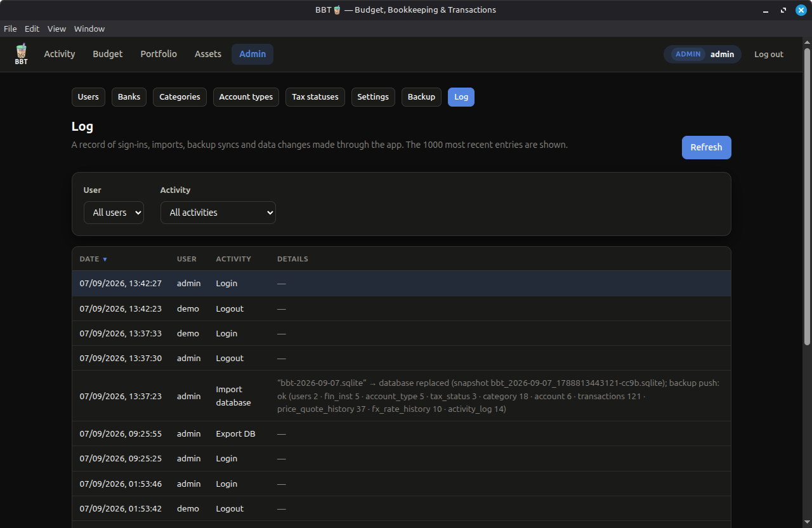Select the 13:42:23 demo Logout row
Viewport: 812px width, 528px height.
coord(401,308)
